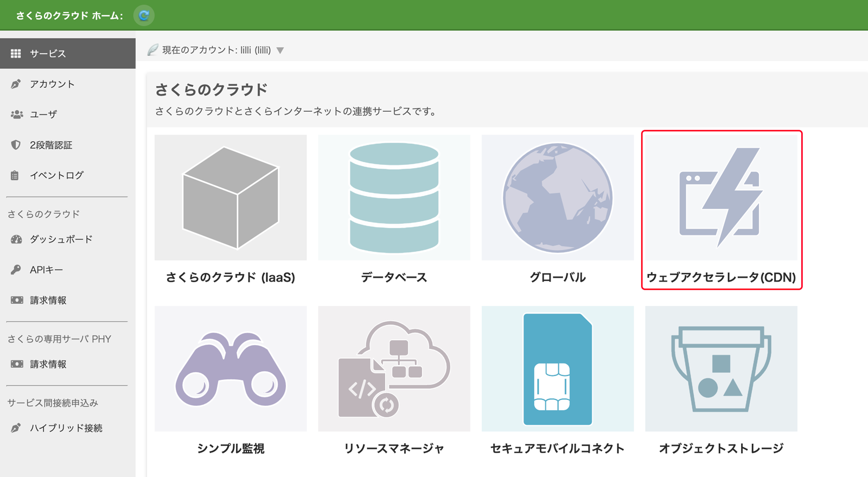Image resolution: width=868 pixels, height=477 pixels.
Task: Open the さくらのクラウド (IaaS) cube tile
Action: pyautogui.click(x=231, y=198)
